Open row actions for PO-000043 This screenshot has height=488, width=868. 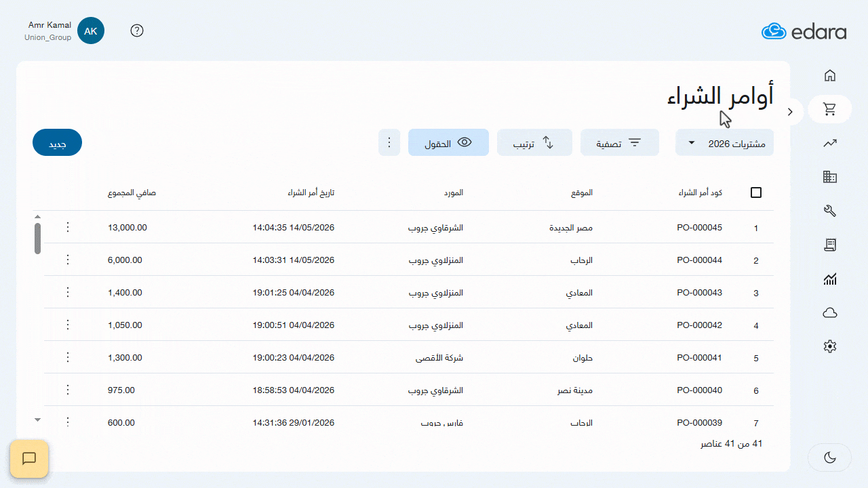pyautogui.click(x=67, y=292)
